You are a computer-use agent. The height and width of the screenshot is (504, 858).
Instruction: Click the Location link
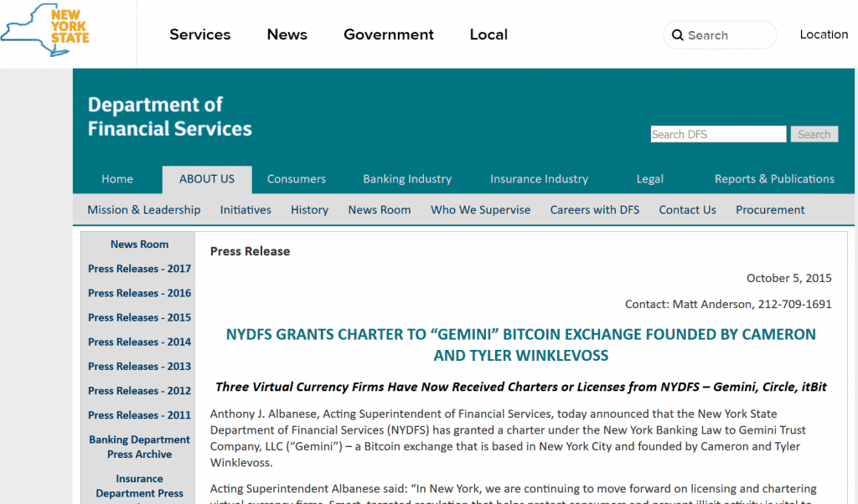[x=824, y=34]
